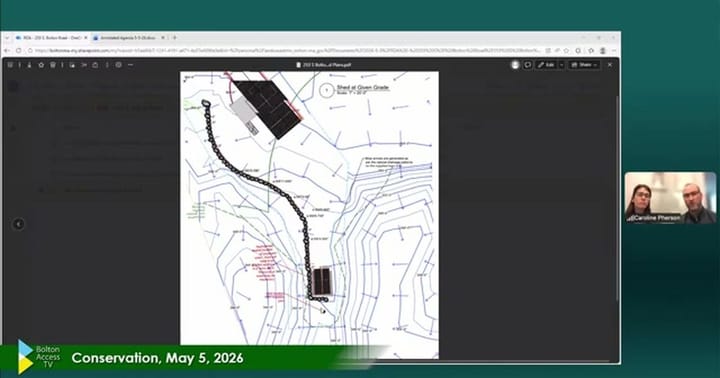Open the browser tab list chevron
720x378 pixels.
7,38
